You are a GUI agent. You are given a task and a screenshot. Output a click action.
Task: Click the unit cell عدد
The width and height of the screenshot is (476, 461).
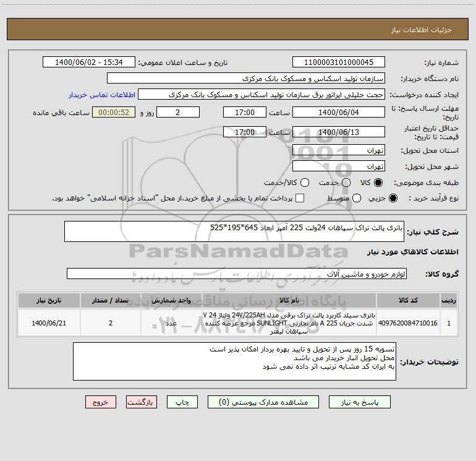pos(171,323)
